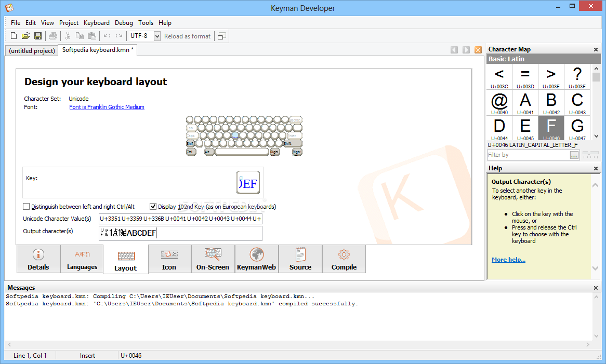606x364 pixels.
Task: Click the Output character(s) field
Action: 180,233
